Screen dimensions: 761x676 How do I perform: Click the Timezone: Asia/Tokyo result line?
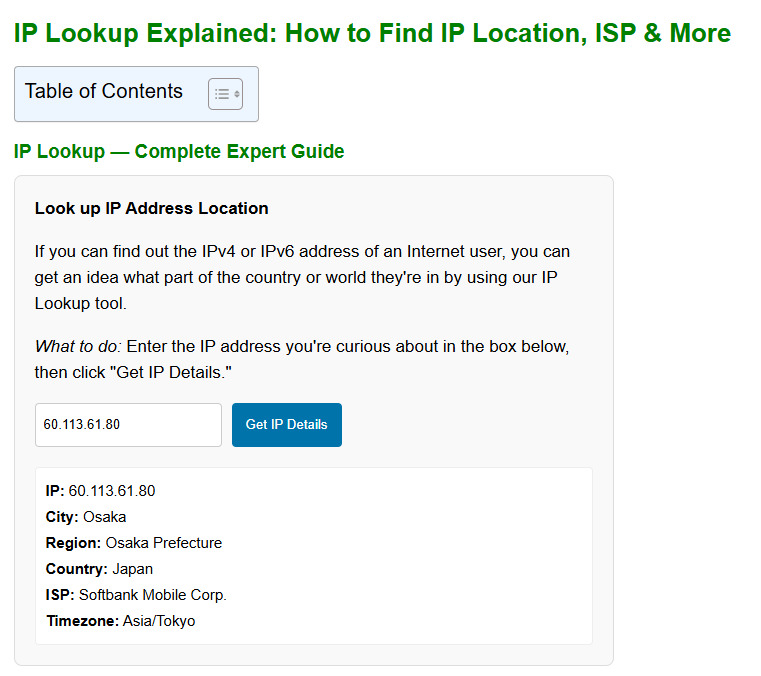(120, 621)
